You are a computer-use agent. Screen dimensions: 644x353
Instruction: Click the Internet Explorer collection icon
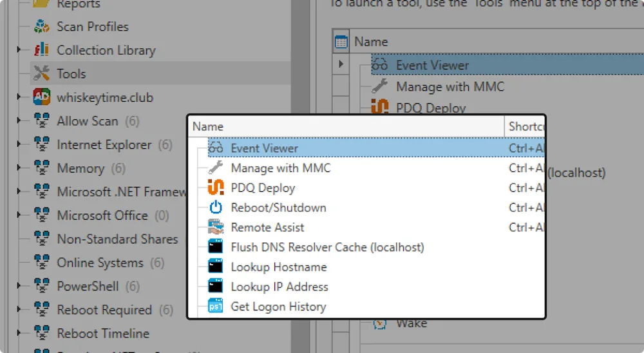click(41, 144)
